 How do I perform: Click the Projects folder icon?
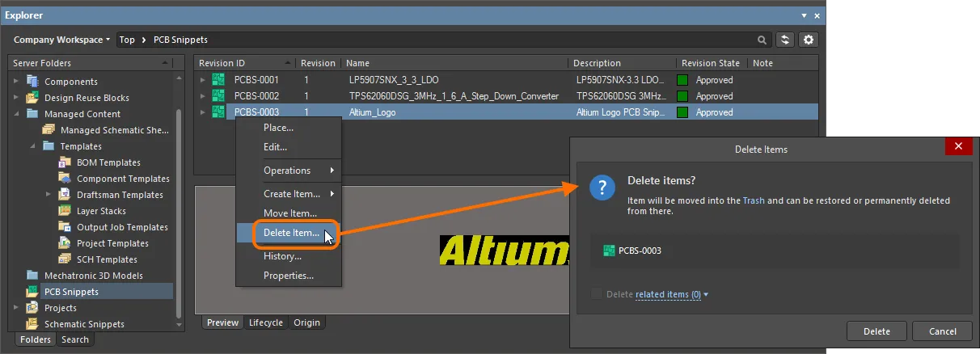(x=32, y=308)
